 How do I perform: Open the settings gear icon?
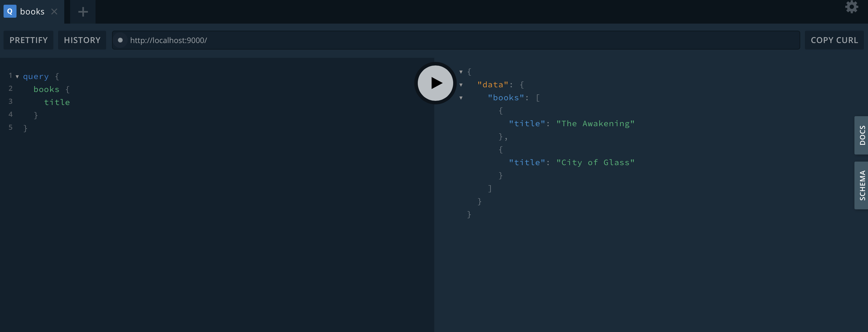point(851,7)
